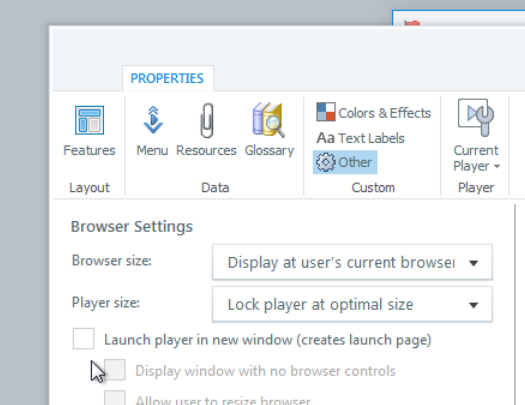Switch to the PROPERTIES tab
Image resolution: width=525 pixels, height=405 pixels.
tap(167, 78)
